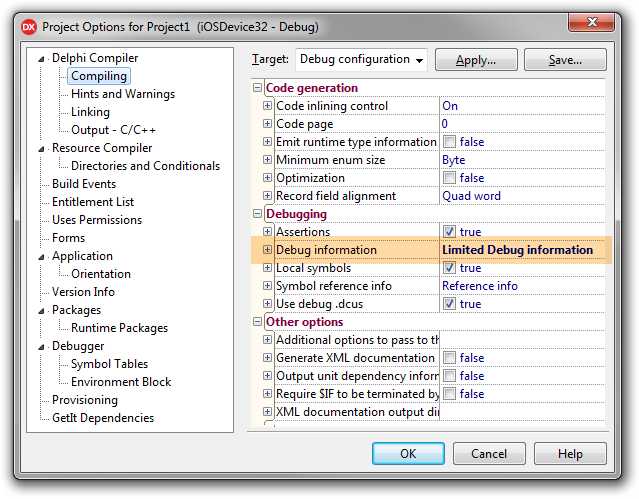
Task: Collapse the Packages tree node
Action: (x=41, y=311)
